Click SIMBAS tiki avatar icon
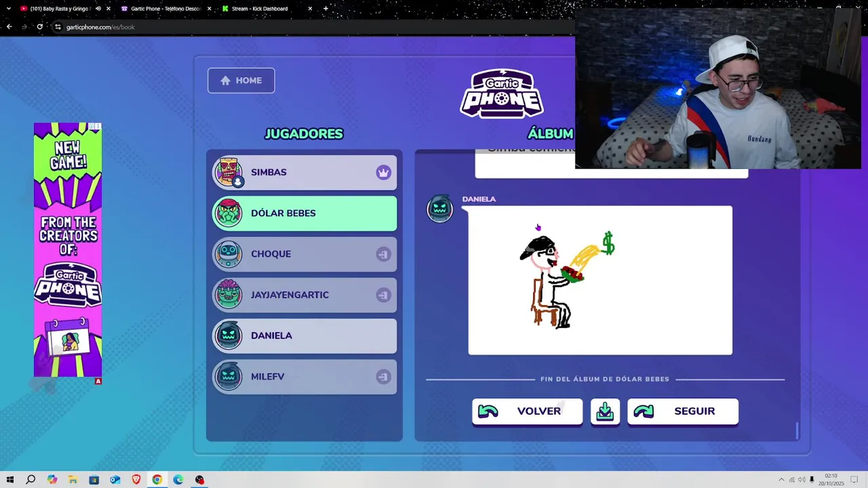This screenshot has height=488, width=868. 229,171
